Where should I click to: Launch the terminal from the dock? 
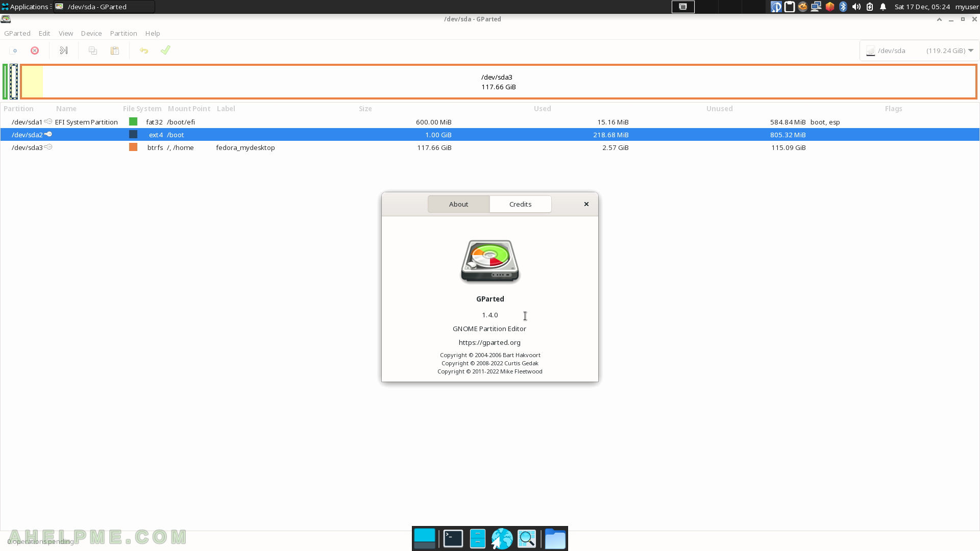point(453,539)
